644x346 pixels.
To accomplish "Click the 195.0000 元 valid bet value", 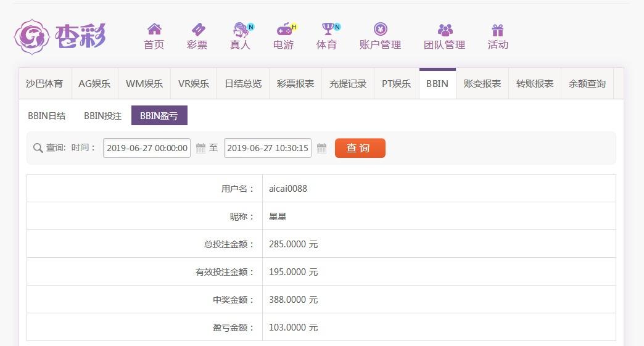I will pos(293,272).
